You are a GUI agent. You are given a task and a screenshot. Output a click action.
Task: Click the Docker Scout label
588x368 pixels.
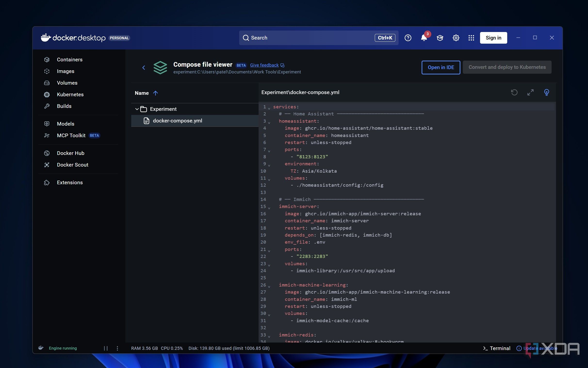(x=73, y=165)
